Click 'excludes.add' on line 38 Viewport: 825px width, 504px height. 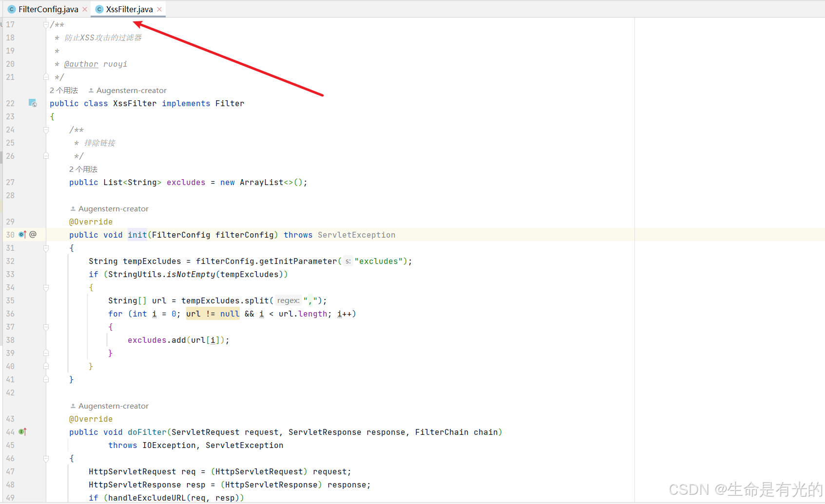[157, 340]
